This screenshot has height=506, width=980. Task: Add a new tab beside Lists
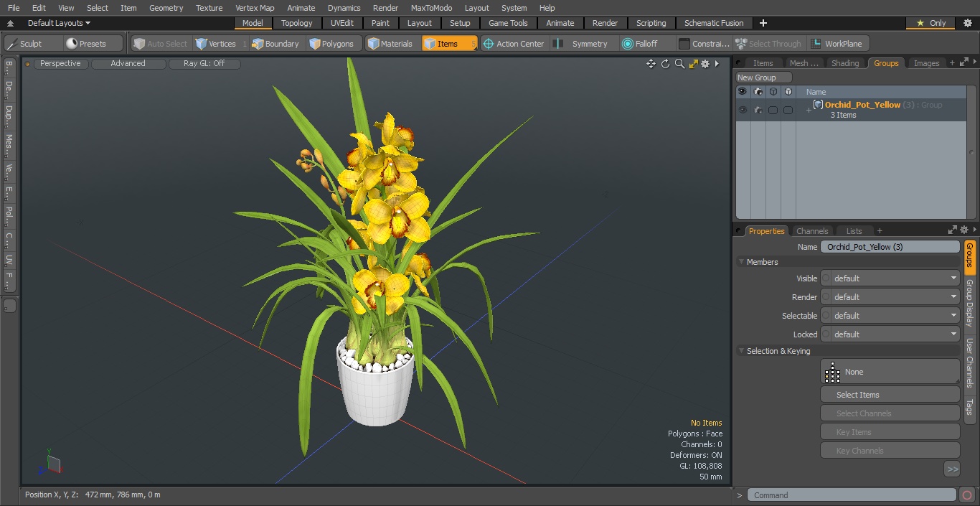click(880, 231)
